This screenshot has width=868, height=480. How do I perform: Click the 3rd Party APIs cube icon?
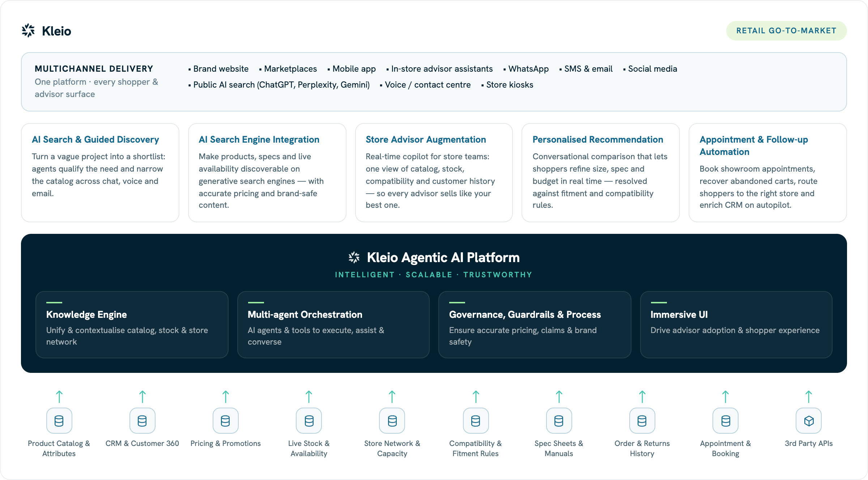pos(809,421)
